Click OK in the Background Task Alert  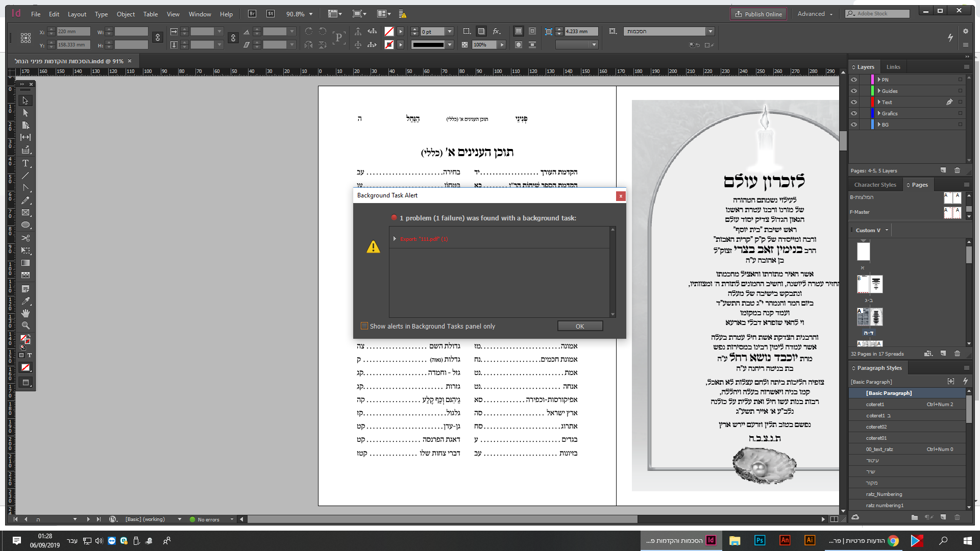580,325
